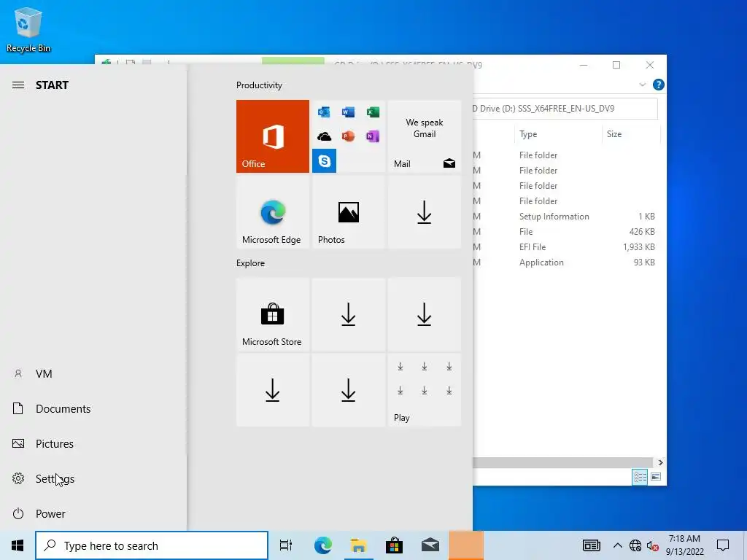Viewport: 747px width, 560px height.
Task: Expand the ribbon in File Explorer
Action: tap(642, 85)
